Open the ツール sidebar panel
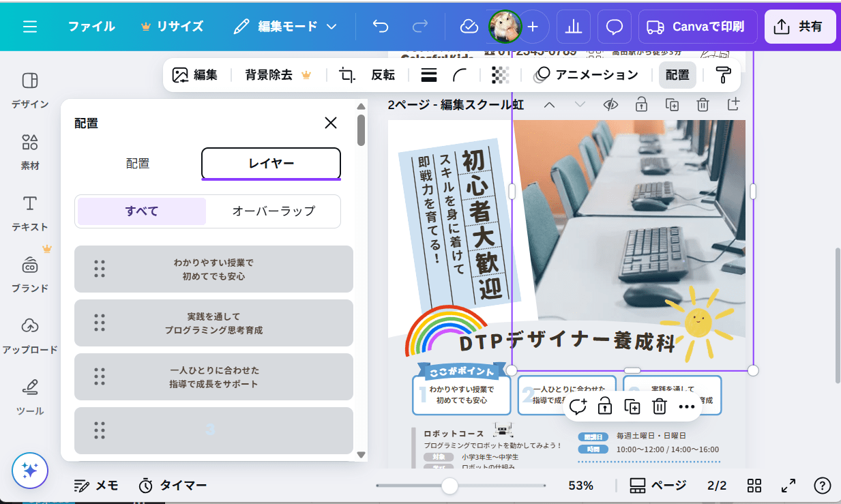841x504 pixels. point(30,397)
